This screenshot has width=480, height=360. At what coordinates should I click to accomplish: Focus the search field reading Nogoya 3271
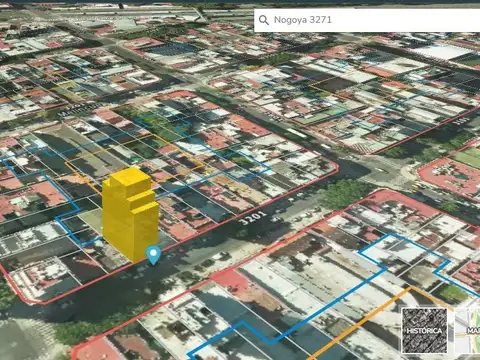click(367, 20)
